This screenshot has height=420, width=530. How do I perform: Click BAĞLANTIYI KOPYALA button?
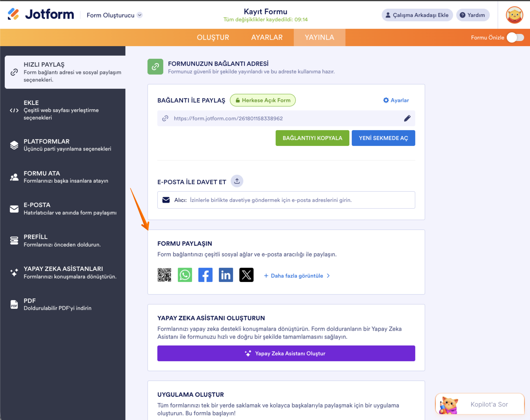click(312, 138)
